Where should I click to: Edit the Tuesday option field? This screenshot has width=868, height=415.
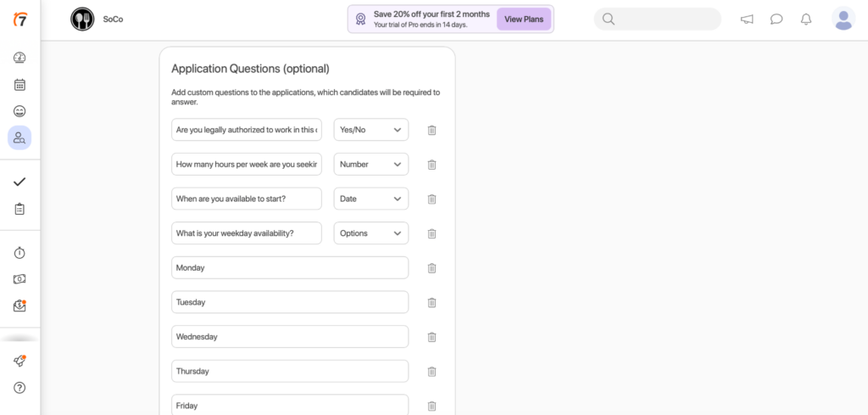[x=290, y=302]
